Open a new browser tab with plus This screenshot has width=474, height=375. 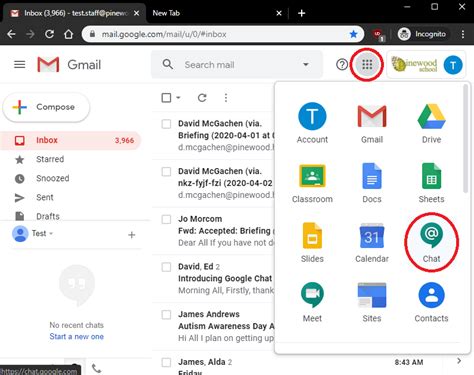point(301,13)
